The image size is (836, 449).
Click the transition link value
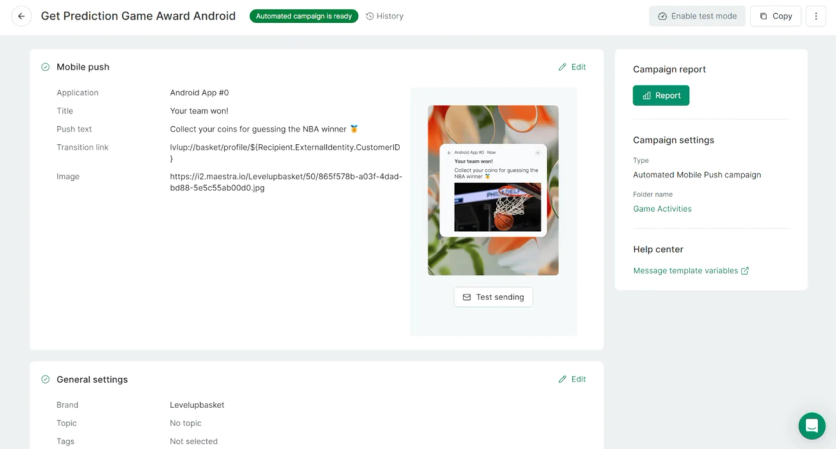click(x=285, y=153)
